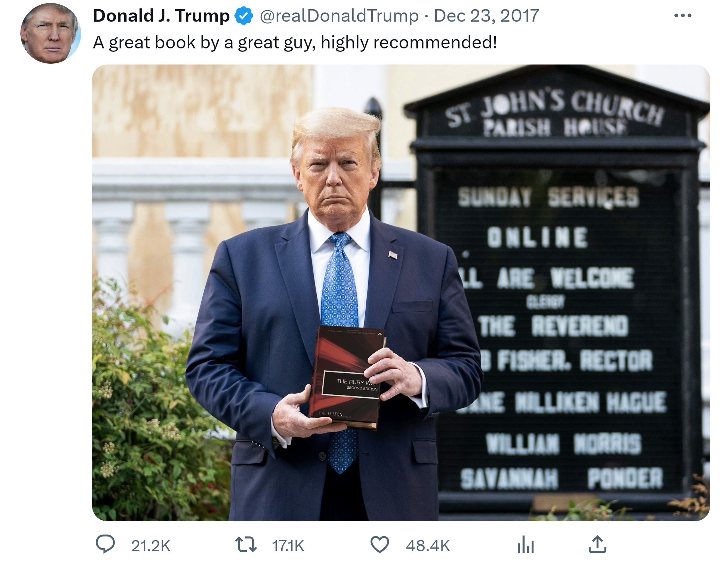
Task: Click the retweet arrows icon
Action: (246, 544)
